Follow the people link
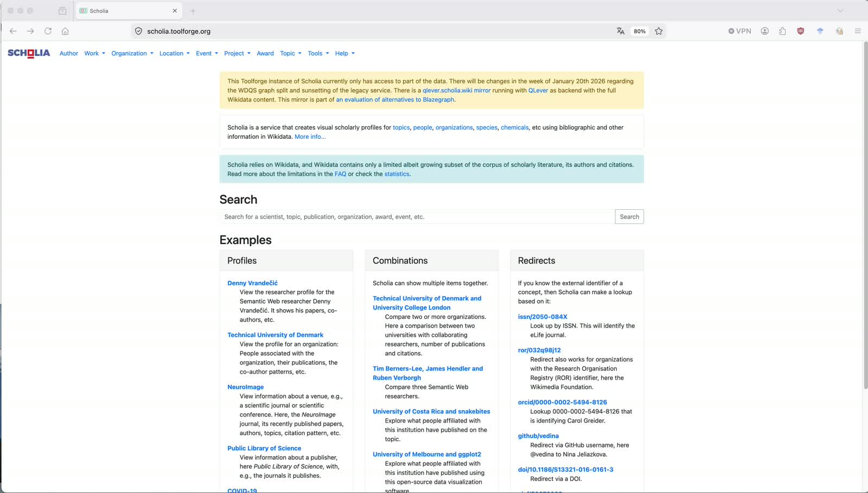The width and height of the screenshot is (868, 493). click(423, 127)
